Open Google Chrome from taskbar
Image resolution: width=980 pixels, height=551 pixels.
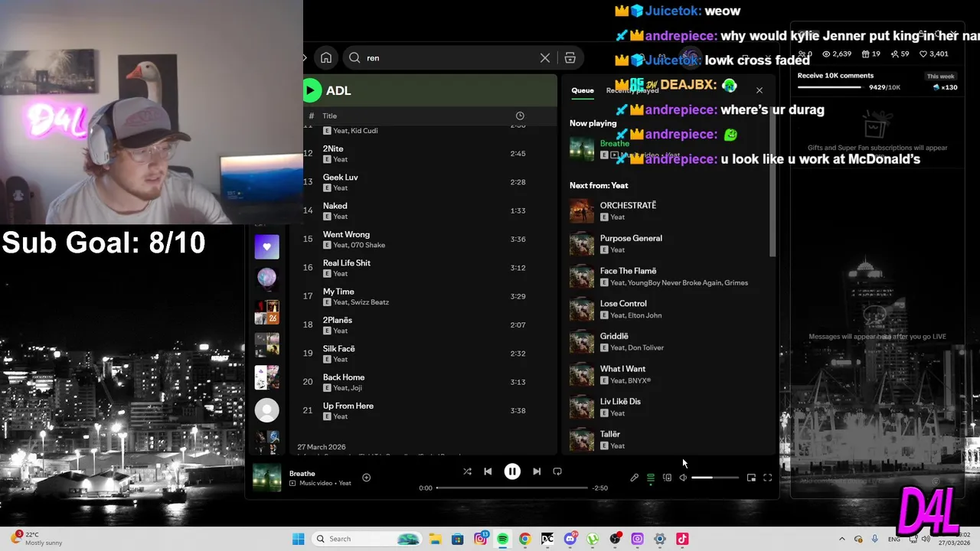[524, 539]
